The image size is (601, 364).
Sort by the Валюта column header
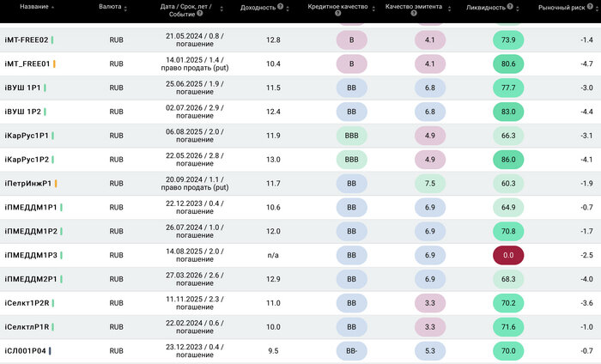pos(110,7)
